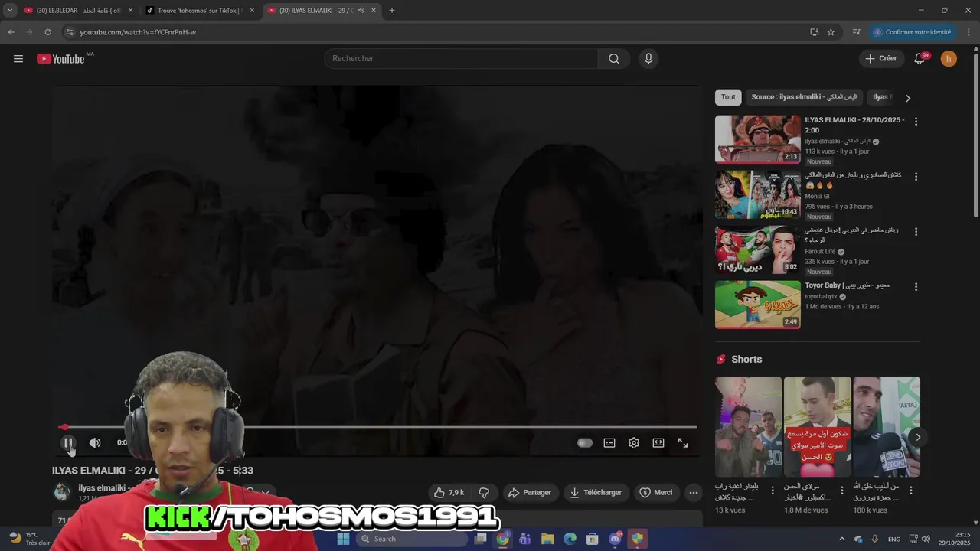
Task: Start voice search with the microphone
Action: tap(648, 59)
